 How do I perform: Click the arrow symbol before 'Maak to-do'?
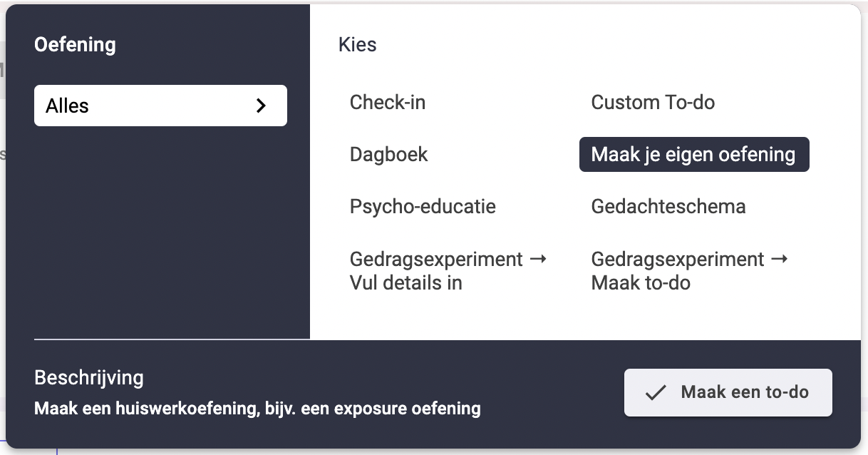point(780,259)
